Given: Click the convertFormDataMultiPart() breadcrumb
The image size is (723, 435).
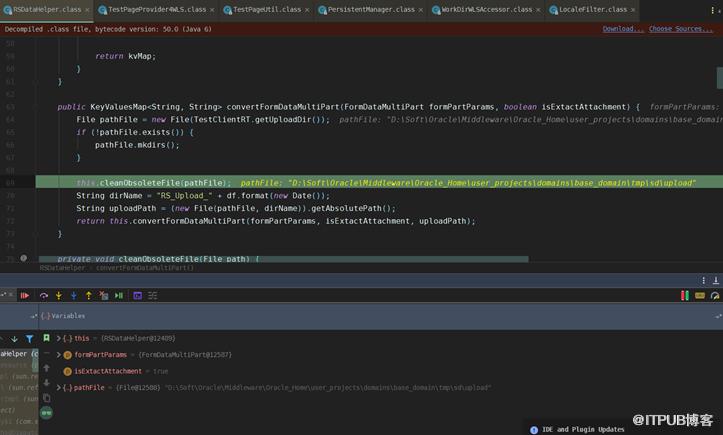Looking at the screenshot, I should tap(145, 268).
